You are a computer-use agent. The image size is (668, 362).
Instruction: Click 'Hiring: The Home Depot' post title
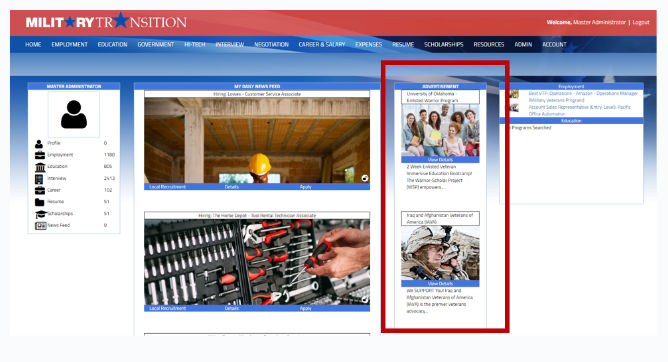[257, 215]
